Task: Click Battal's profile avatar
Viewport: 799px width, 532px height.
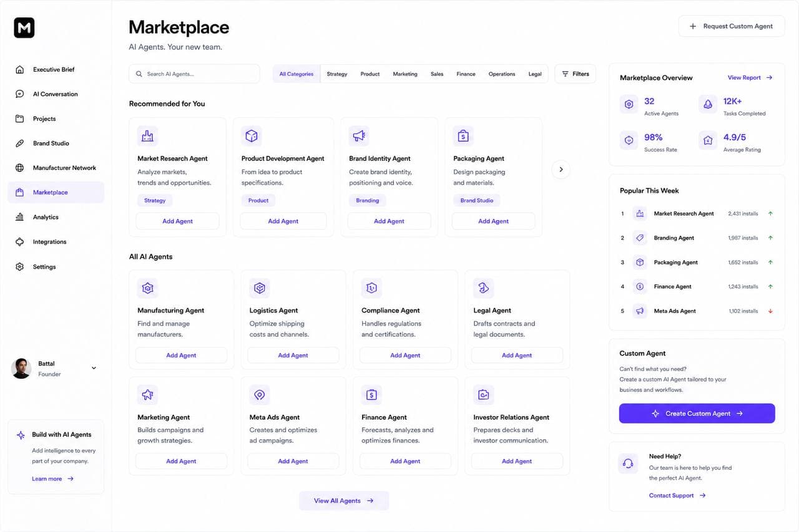Action: (x=21, y=368)
